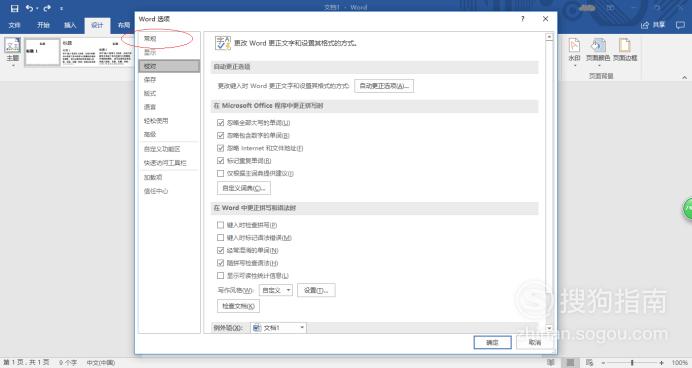Expand the 写作风格 自定义 dropdown

coord(276,290)
